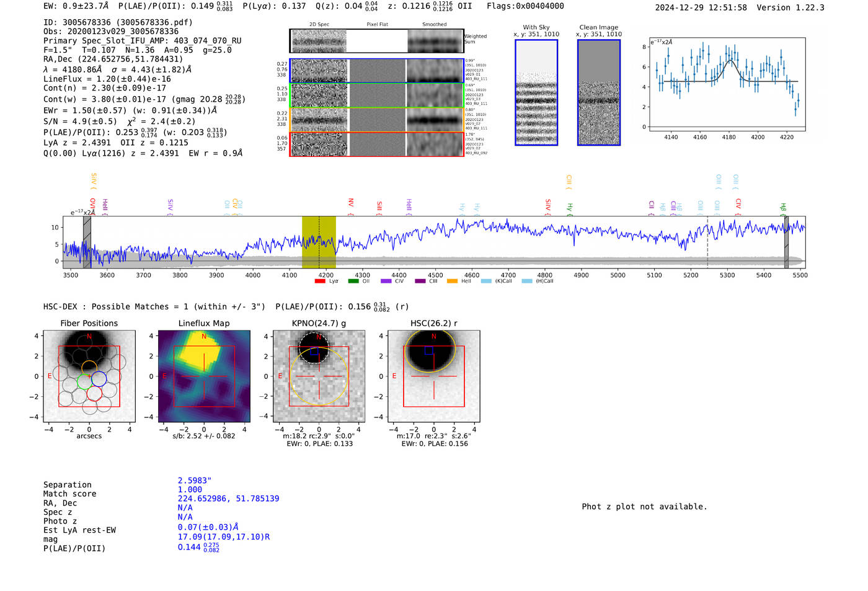Screen dimensions: 868x591
Task: Click the green OII legend swatch
Action: point(353,281)
